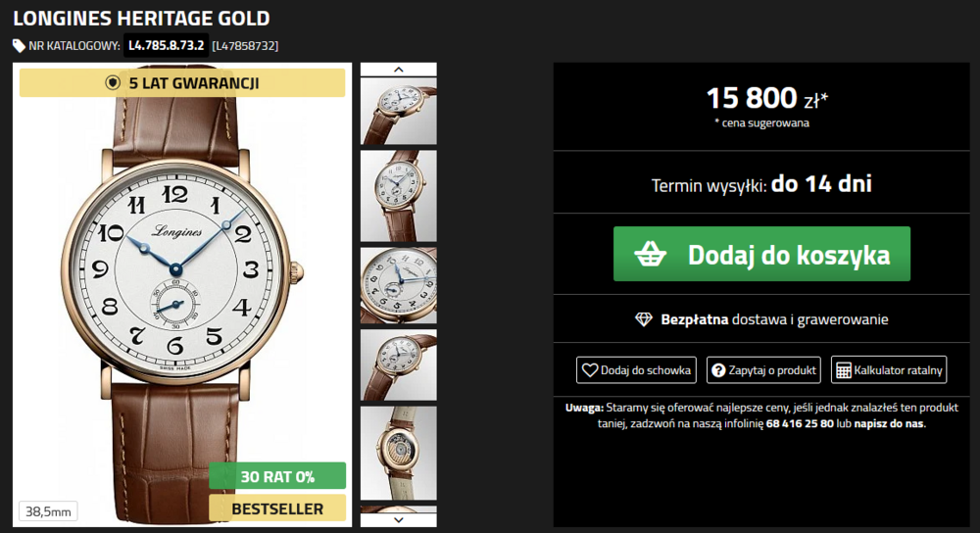Click the diamond icon beside Bezpłatna dostawa
Screen dimensions: 980x533
(644, 319)
